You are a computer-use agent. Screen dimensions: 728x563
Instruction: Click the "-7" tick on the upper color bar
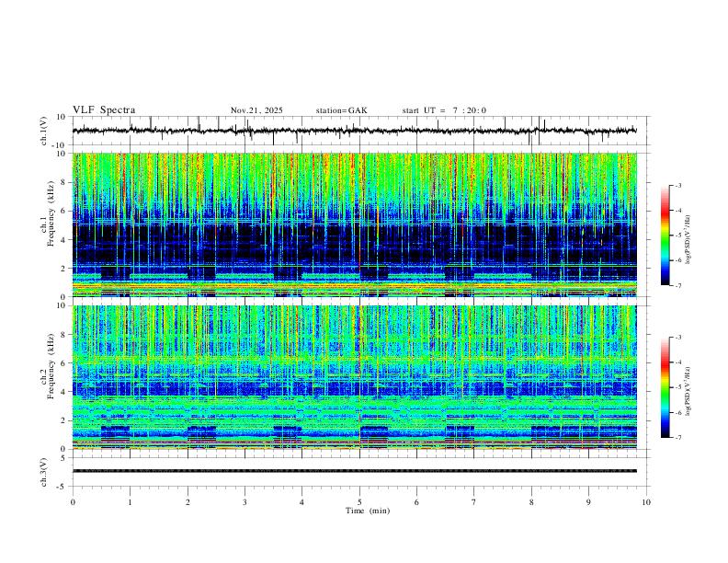point(677,285)
